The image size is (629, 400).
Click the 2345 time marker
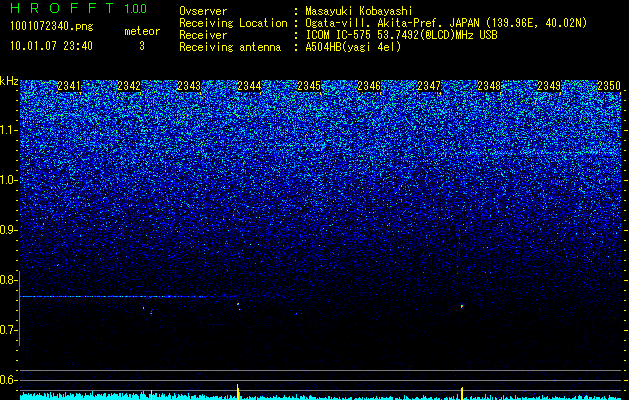tap(309, 86)
